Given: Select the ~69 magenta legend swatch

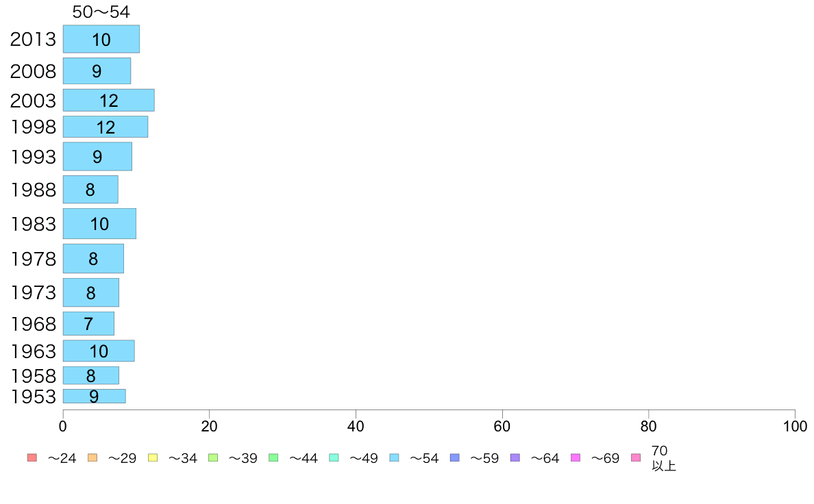Looking at the screenshot, I should point(575,458).
